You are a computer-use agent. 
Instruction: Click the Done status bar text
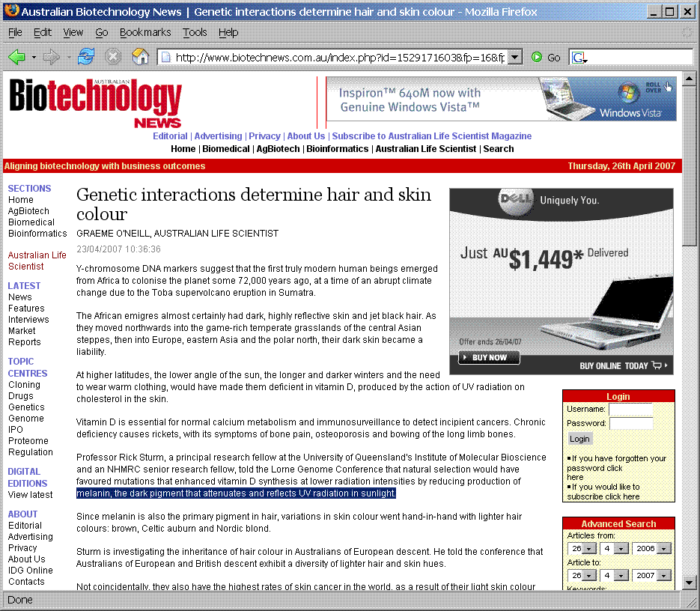tap(20, 600)
